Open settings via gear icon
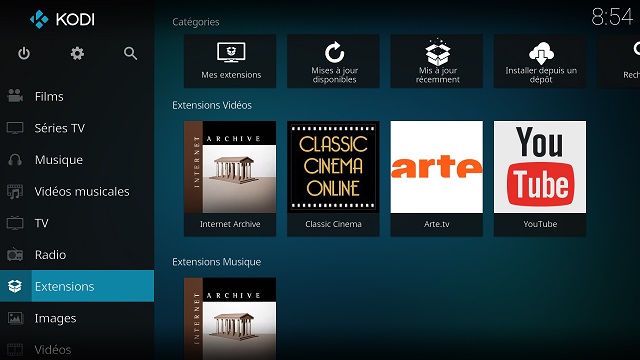Viewport: 640px width, 360px height. (77, 53)
